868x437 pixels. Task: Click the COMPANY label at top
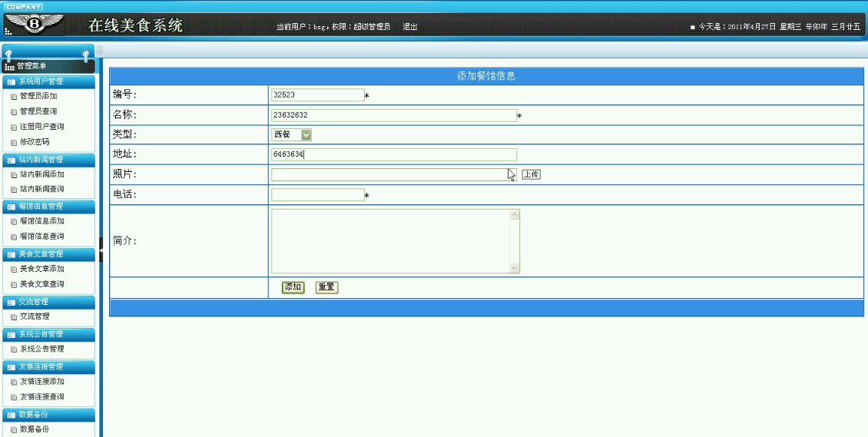23,7
